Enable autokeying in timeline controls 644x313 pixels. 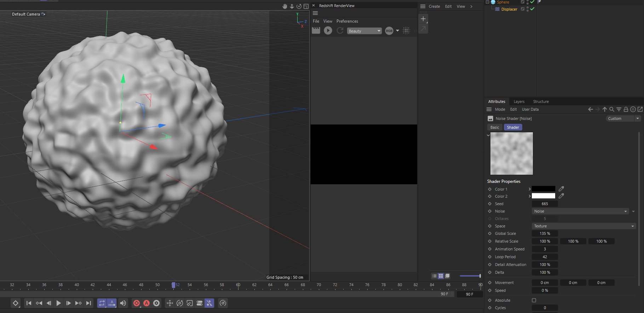coord(146,303)
